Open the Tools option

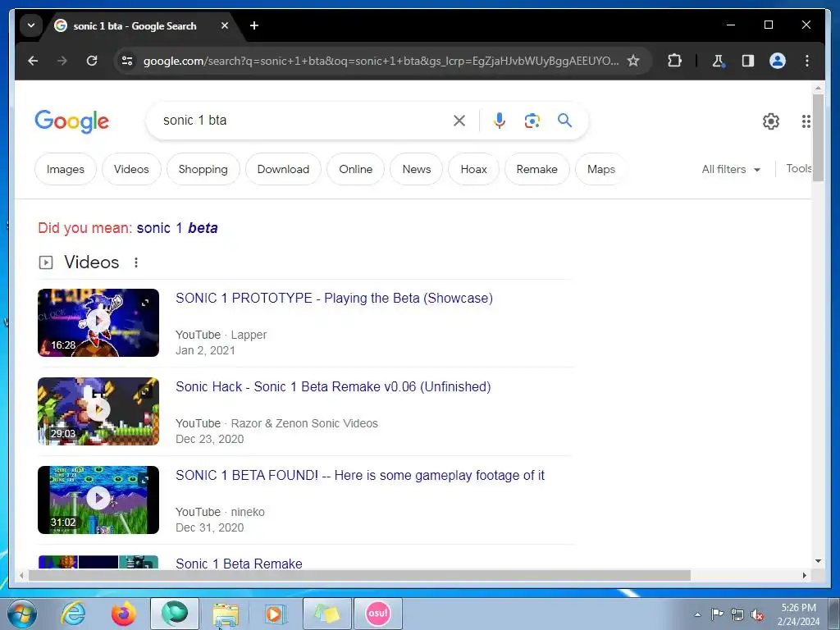(798, 169)
